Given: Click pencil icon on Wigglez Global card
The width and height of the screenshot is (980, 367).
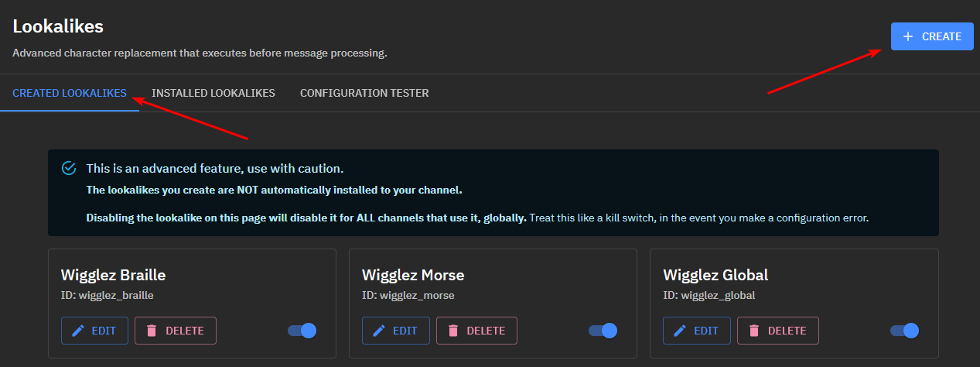Looking at the screenshot, I should click(x=680, y=331).
